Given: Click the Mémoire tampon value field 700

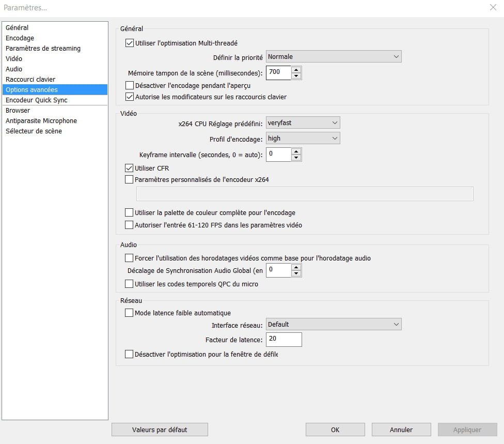Looking at the screenshot, I should point(279,73).
